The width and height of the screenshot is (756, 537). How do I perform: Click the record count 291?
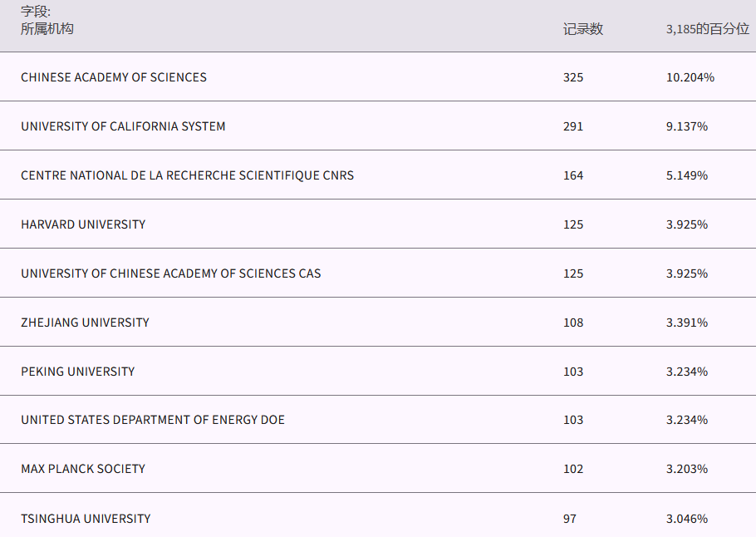(x=573, y=126)
